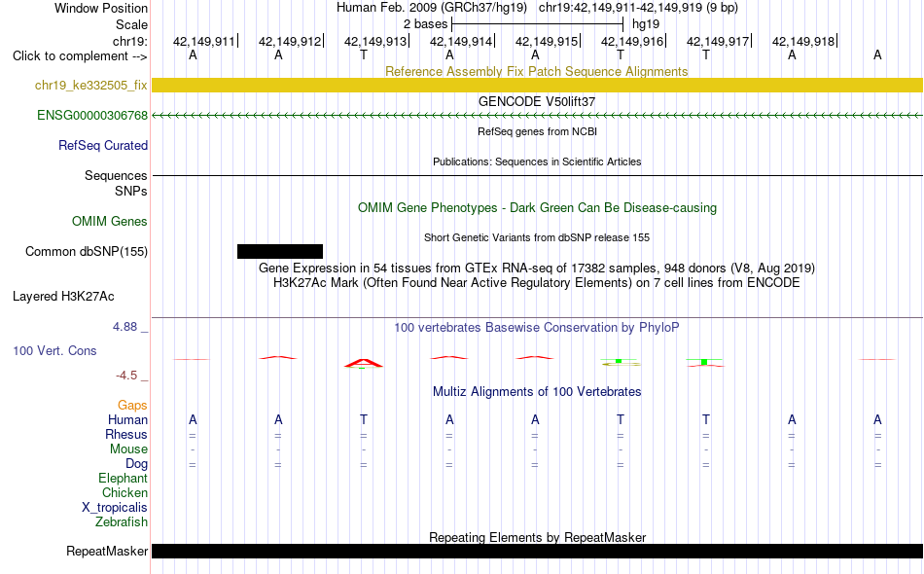Open Repeating Elements by RepeatMasker title
The image size is (924, 574).
[x=537, y=537]
